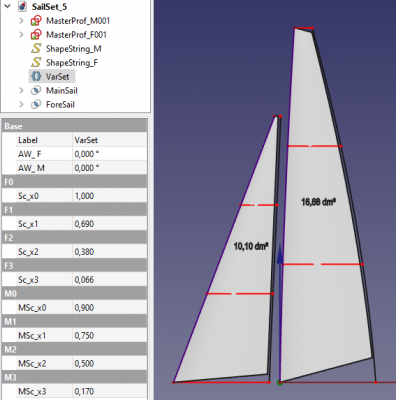Click the VarSet braces icon

[36, 76]
